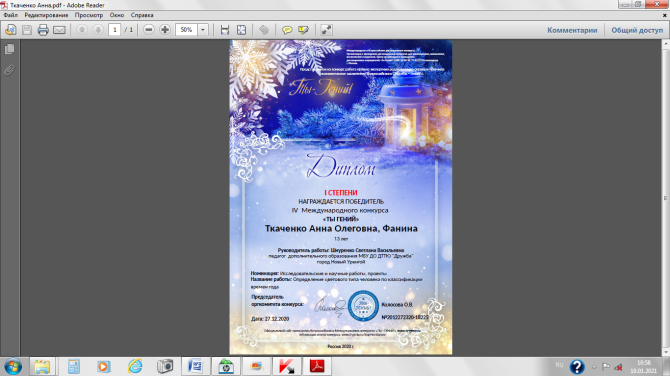Open the Справка menu
This screenshot has height=376, width=670.
[142, 15]
